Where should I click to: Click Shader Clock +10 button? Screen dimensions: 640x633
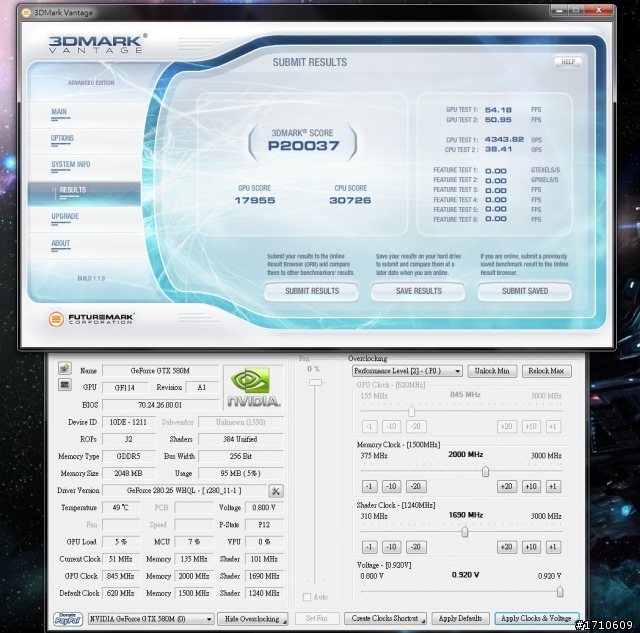(531, 547)
